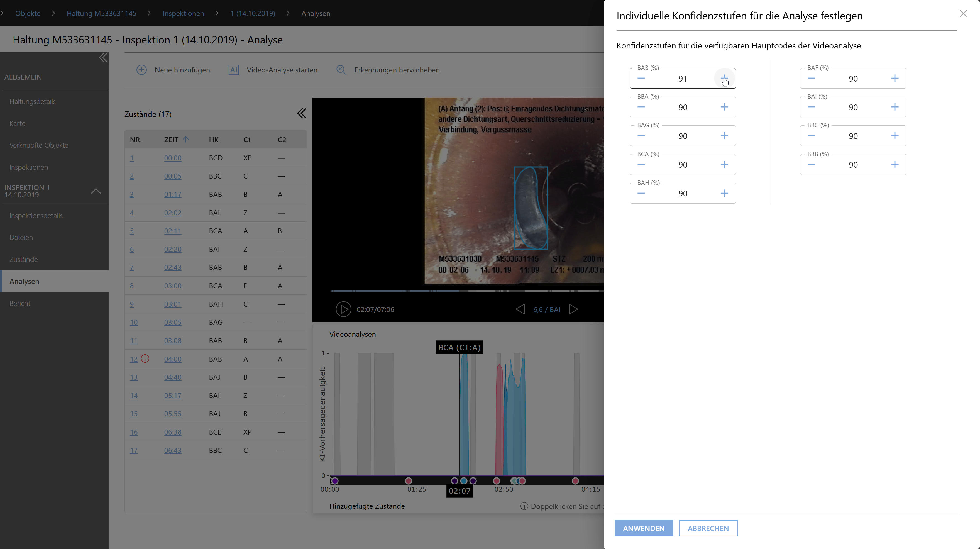Increase BCA percentage value
980x549 pixels.
[x=724, y=164]
